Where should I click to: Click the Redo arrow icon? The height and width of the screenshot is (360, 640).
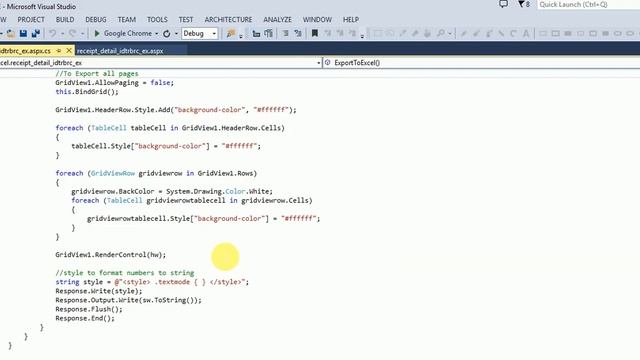coord(72,33)
